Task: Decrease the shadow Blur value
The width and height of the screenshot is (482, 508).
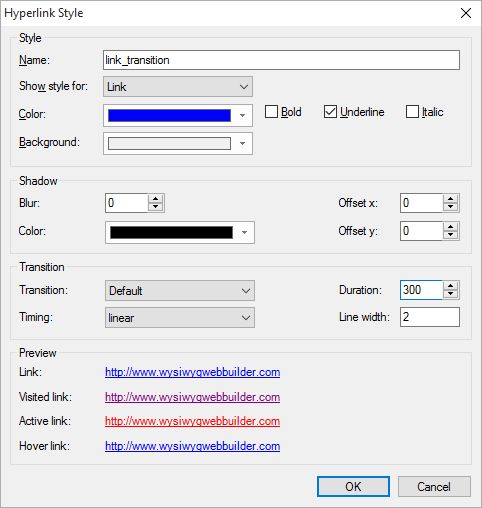Action: [x=155, y=207]
